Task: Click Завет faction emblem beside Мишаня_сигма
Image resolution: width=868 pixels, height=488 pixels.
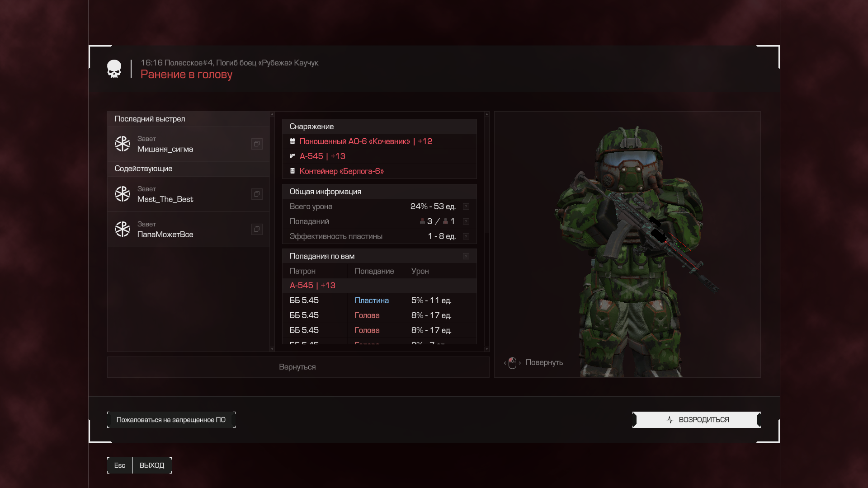Action: click(x=122, y=144)
